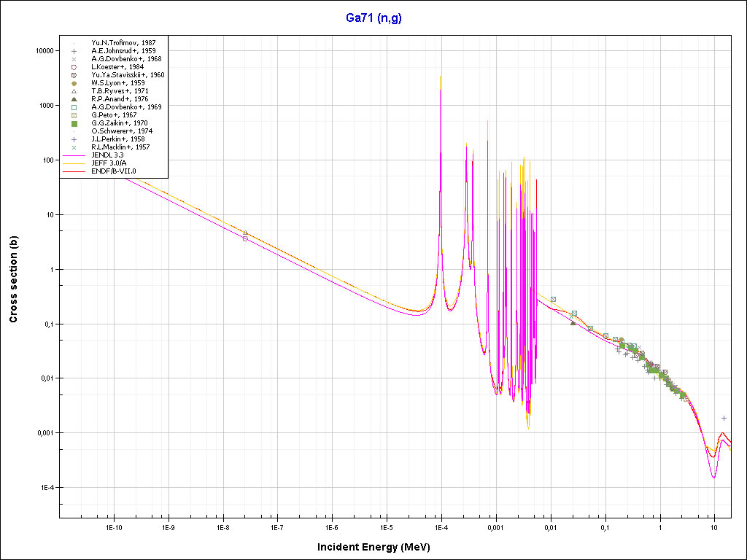Click the G.G.Zaikin 1970 green square marker
This screenshot has width=747, height=560.
(74, 123)
